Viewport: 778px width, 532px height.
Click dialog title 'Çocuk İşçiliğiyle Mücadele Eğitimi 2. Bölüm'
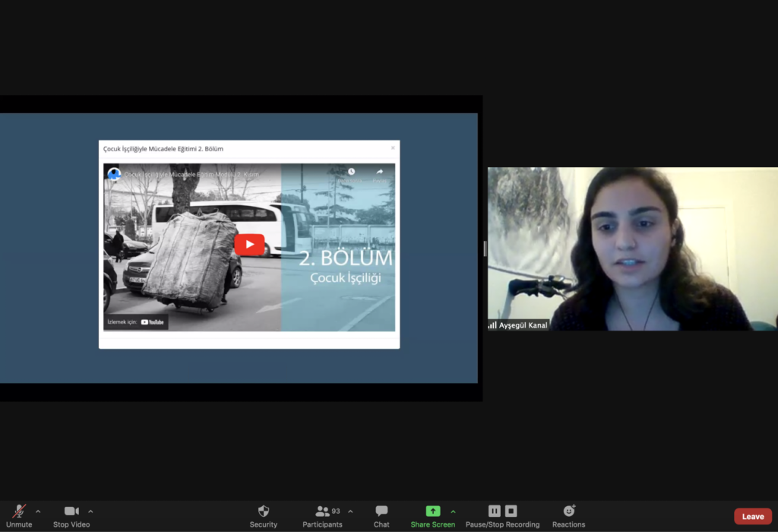(x=163, y=148)
